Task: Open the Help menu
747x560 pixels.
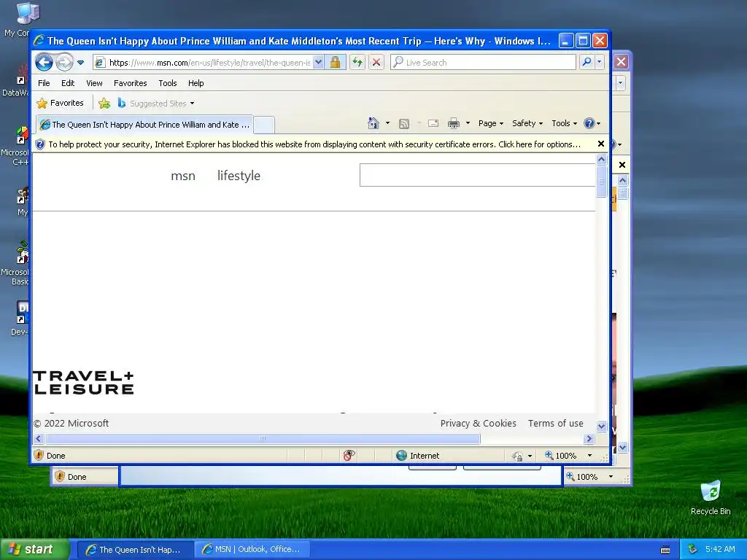Action: (196, 83)
